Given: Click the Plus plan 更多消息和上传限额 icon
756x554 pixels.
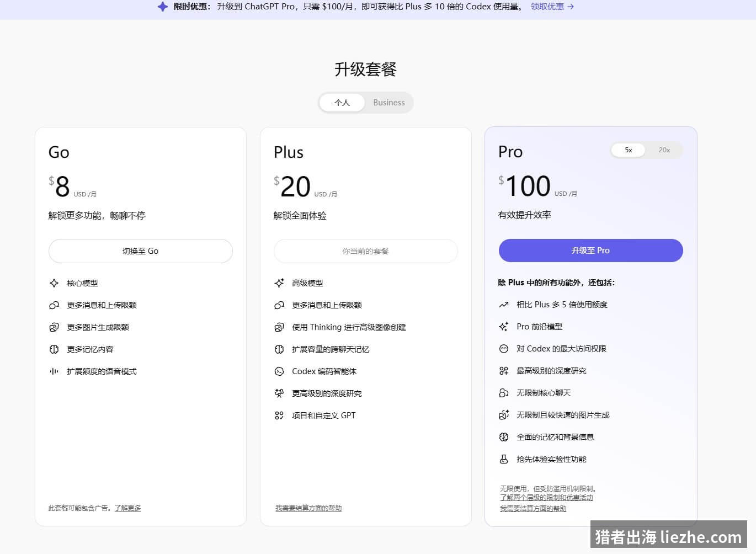Looking at the screenshot, I should (x=279, y=305).
